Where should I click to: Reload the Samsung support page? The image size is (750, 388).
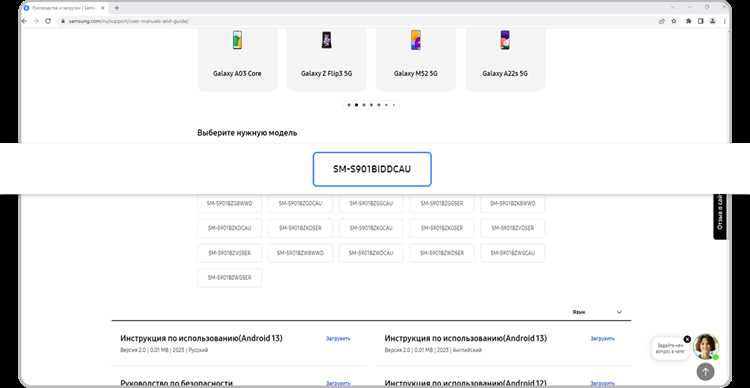click(x=48, y=21)
